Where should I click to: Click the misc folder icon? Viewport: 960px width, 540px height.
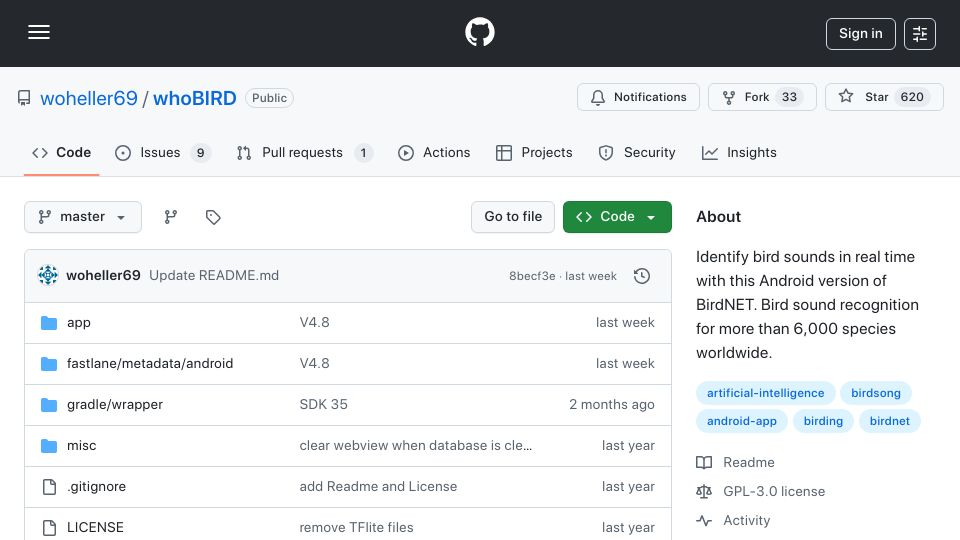49,446
